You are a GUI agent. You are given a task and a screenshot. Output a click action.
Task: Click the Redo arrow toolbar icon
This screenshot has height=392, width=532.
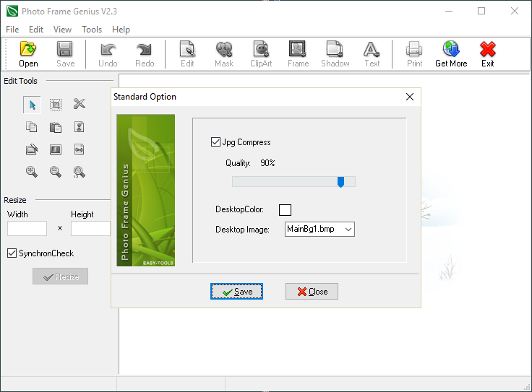[145, 50]
